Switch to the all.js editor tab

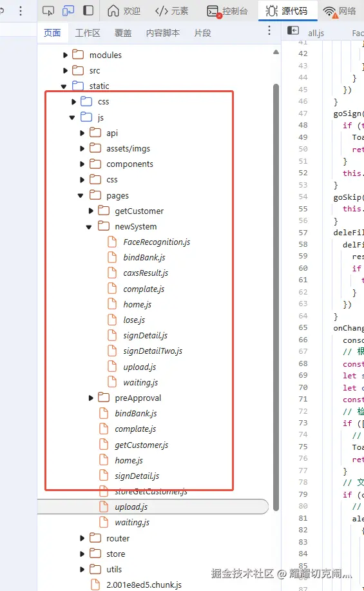pyautogui.click(x=316, y=33)
